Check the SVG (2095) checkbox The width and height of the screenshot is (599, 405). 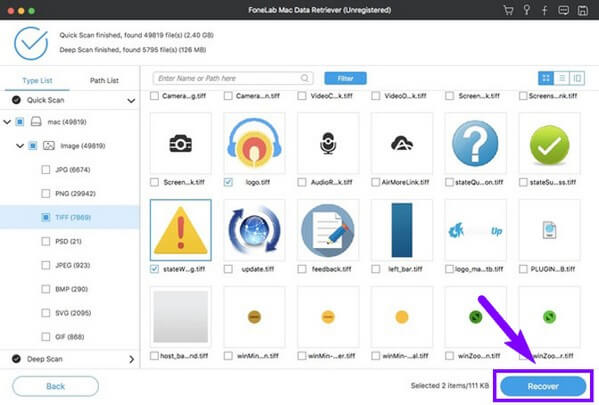[x=45, y=313]
